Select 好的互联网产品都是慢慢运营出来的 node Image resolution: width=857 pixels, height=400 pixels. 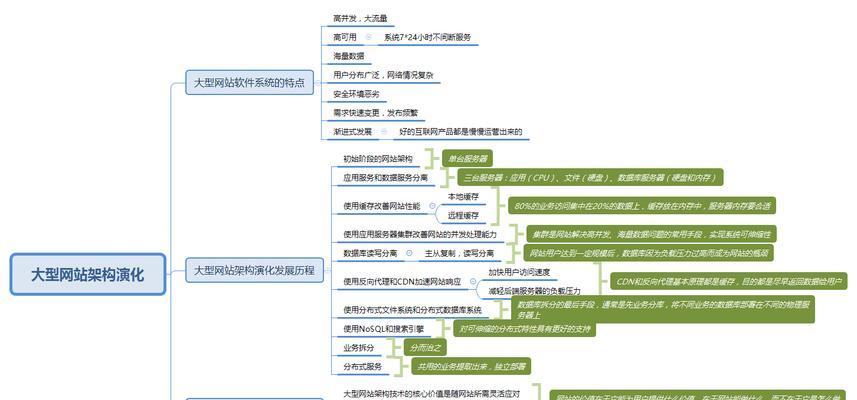pyautogui.click(x=461, y=132)
